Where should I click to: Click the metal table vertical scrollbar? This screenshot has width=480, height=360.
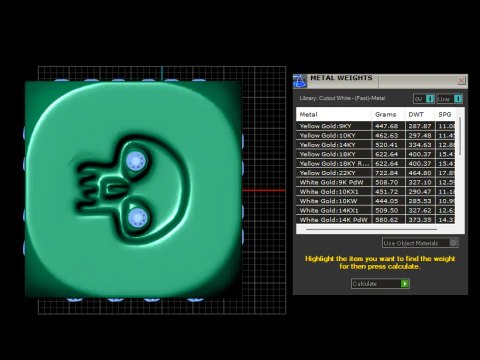pyautogui.click(x=460, y=137)
